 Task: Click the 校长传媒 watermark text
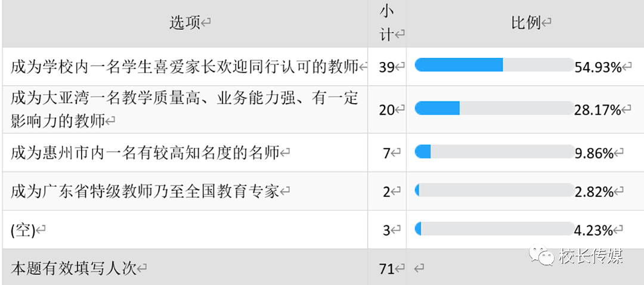pos(592,256)
